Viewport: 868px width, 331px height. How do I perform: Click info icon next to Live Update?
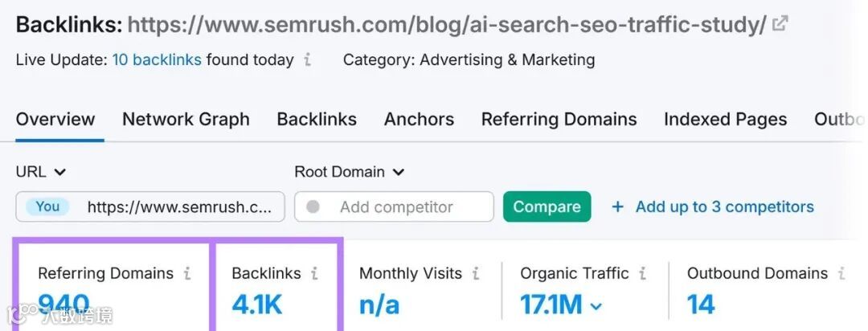click(x=308, y=60)
